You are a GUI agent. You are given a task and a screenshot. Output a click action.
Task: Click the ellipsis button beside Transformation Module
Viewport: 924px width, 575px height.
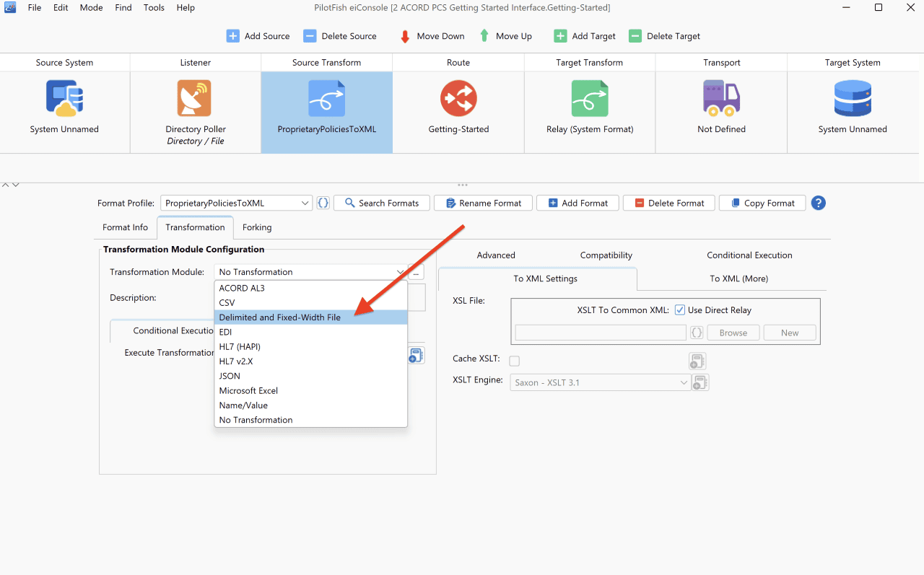(x=416, y=272)
